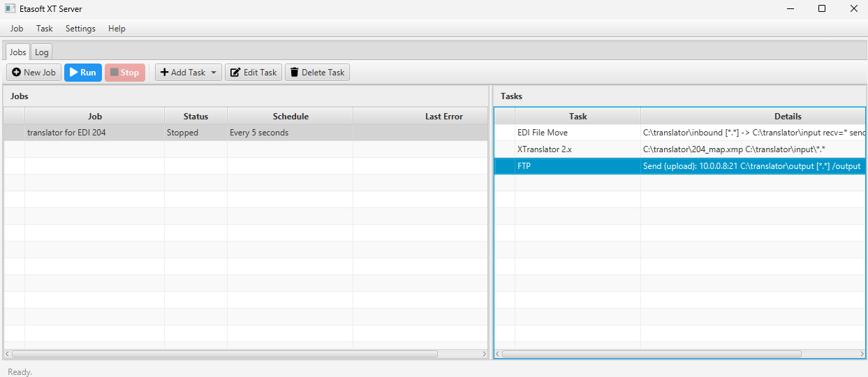Click the Last Error column header
868x377 pixels.
pos(420,117)
